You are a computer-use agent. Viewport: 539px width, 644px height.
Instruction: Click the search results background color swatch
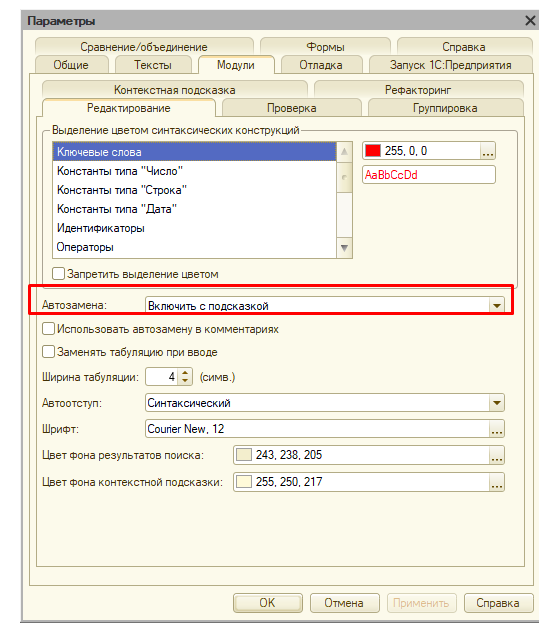pyautogui.click(x=244, y=455)
